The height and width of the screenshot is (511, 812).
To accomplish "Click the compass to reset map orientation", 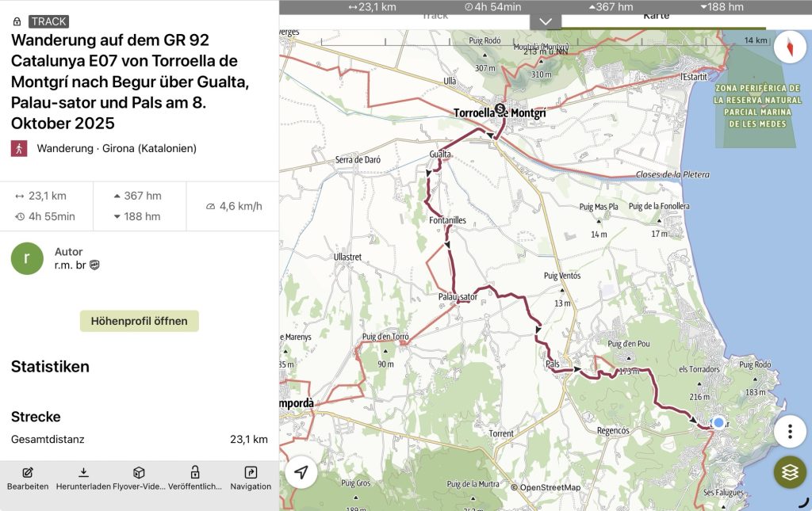I will [x=789, y=47].
